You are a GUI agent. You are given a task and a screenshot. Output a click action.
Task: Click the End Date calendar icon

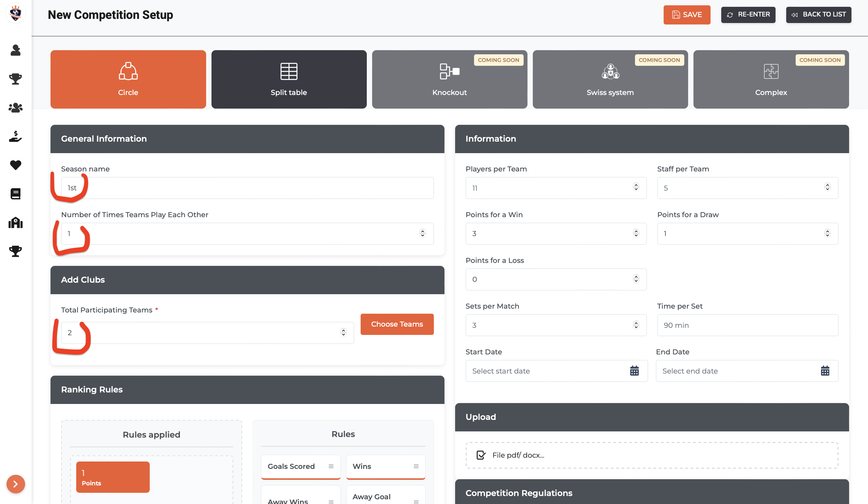tap(825, 371)
